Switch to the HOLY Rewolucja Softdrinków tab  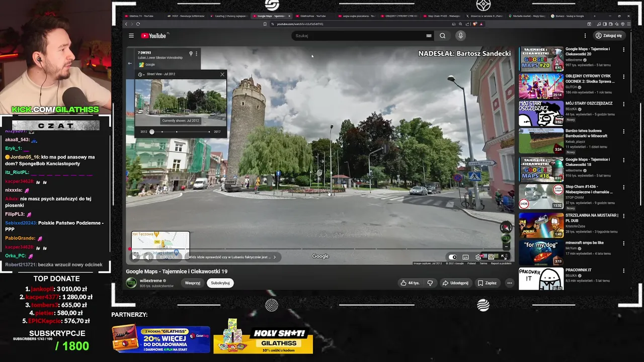(x=188, y=16)
